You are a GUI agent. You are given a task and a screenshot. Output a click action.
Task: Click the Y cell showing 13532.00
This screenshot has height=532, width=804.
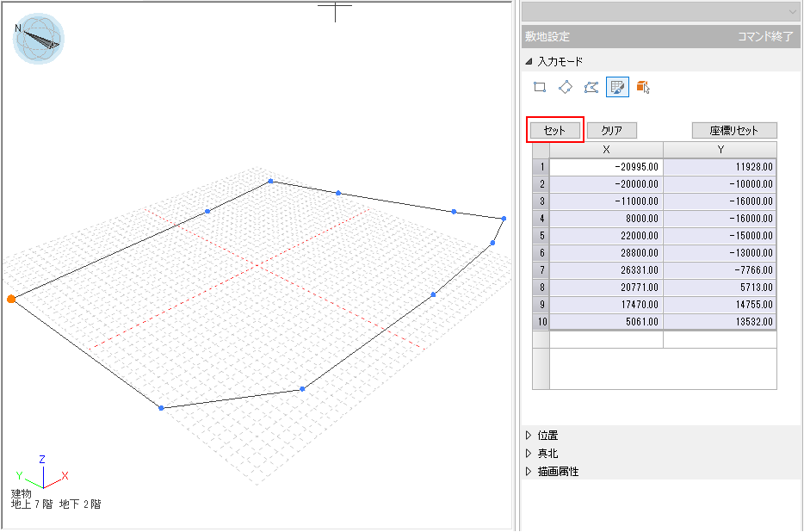tap(720, 322)
